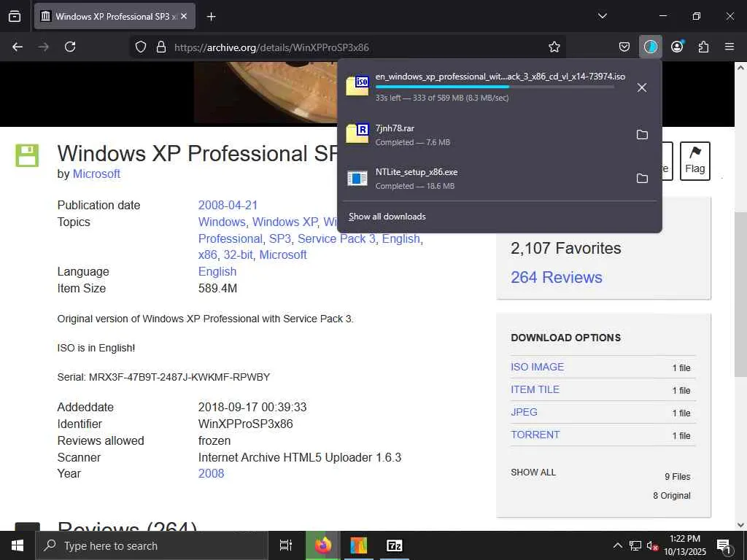Show NTLite_setup_x86.exe in its folder

[642, 178]
